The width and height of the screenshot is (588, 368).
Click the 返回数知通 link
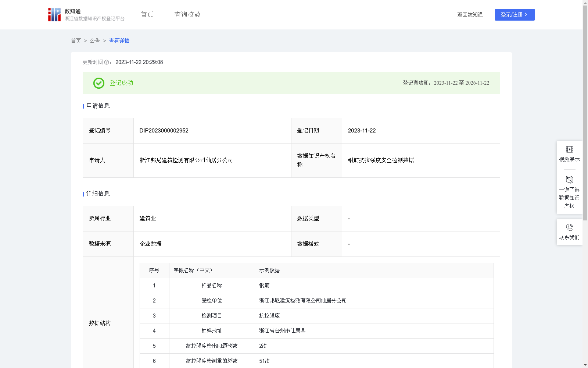point(470,15)
